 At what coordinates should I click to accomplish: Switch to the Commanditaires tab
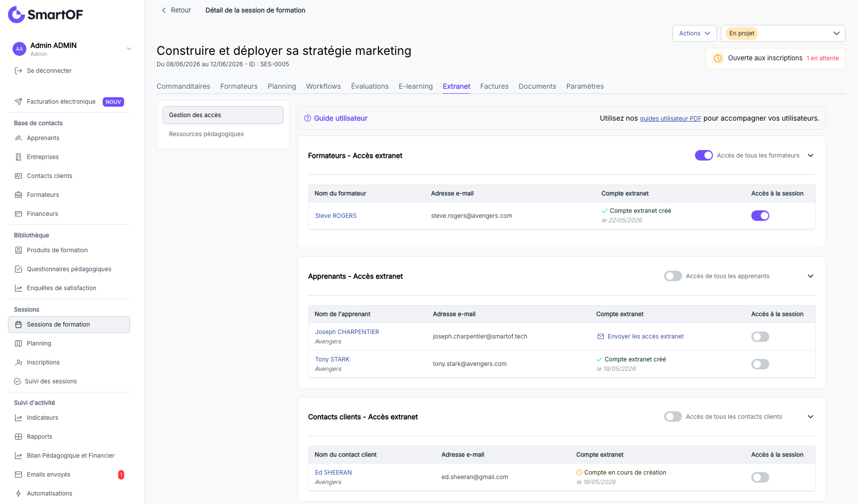click(183, 86)
